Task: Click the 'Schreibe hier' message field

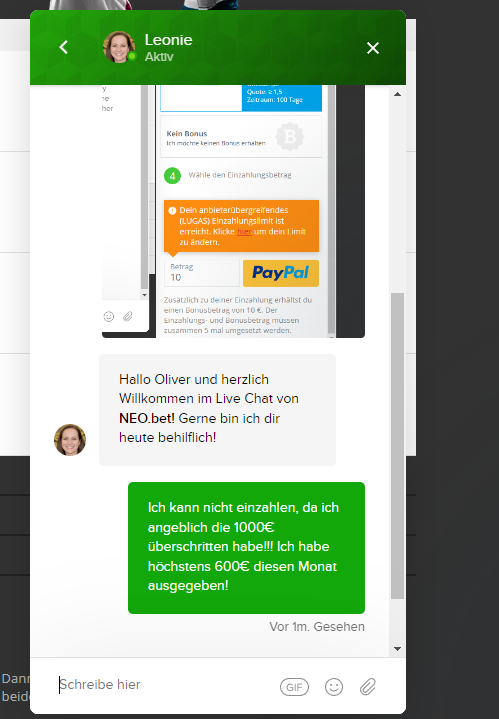Action: [165, 685]
